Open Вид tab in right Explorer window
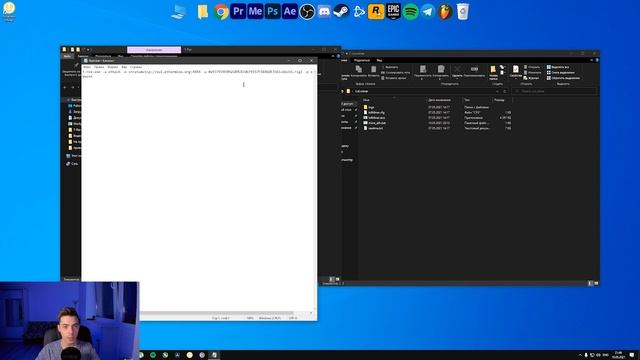 (379, 60)
